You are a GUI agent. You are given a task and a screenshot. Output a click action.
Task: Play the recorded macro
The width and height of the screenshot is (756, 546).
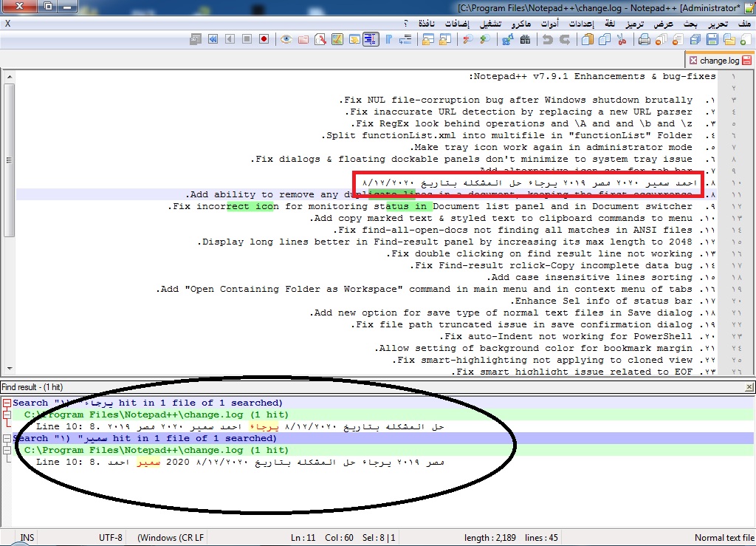(x=229, y=38)
